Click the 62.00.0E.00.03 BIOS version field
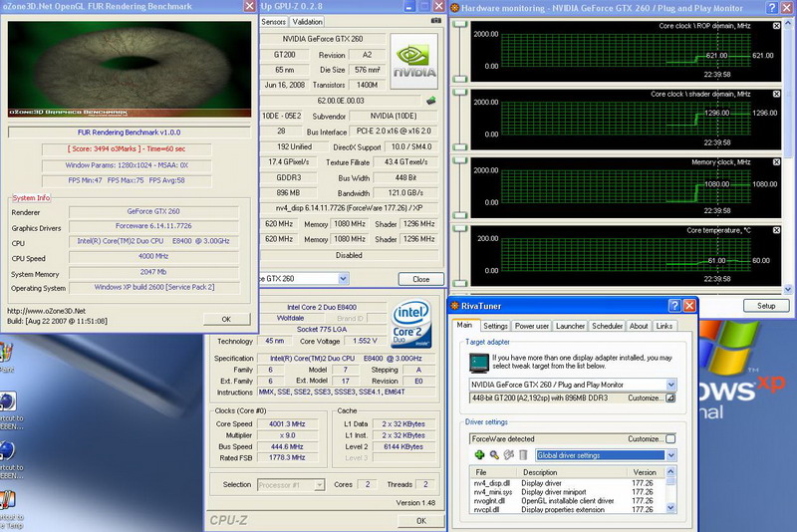The width and height of the screenshot is (797, 532). tap(341, 101)
